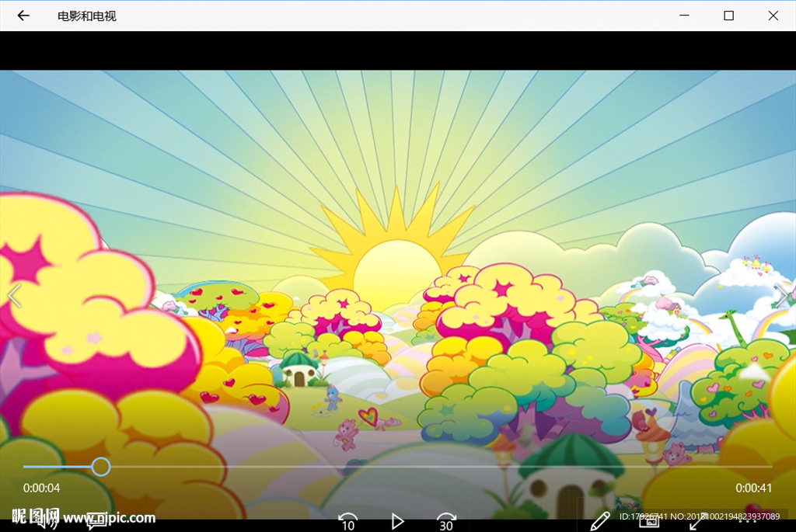
Task: Click the elapsed time 0:00:04
Action: click(x=42, y=488)
